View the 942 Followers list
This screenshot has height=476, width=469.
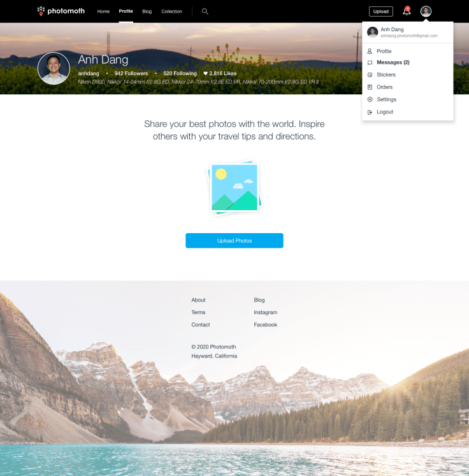131,74
